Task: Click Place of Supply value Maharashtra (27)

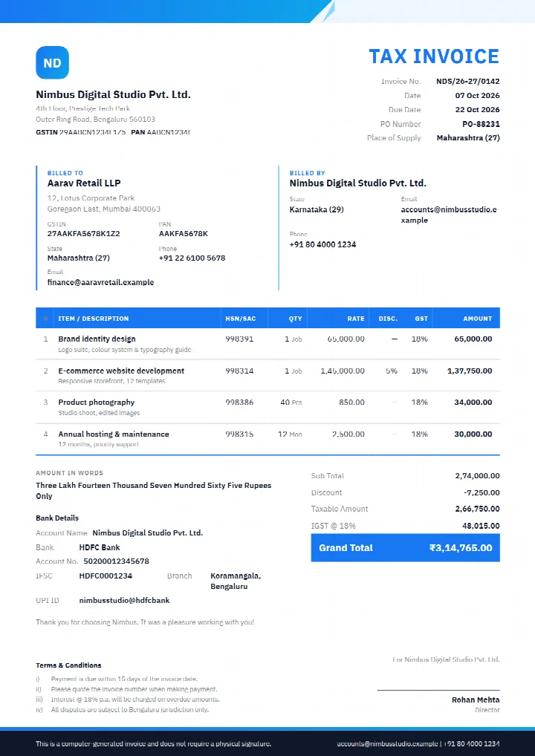Action: coord(468,138)
